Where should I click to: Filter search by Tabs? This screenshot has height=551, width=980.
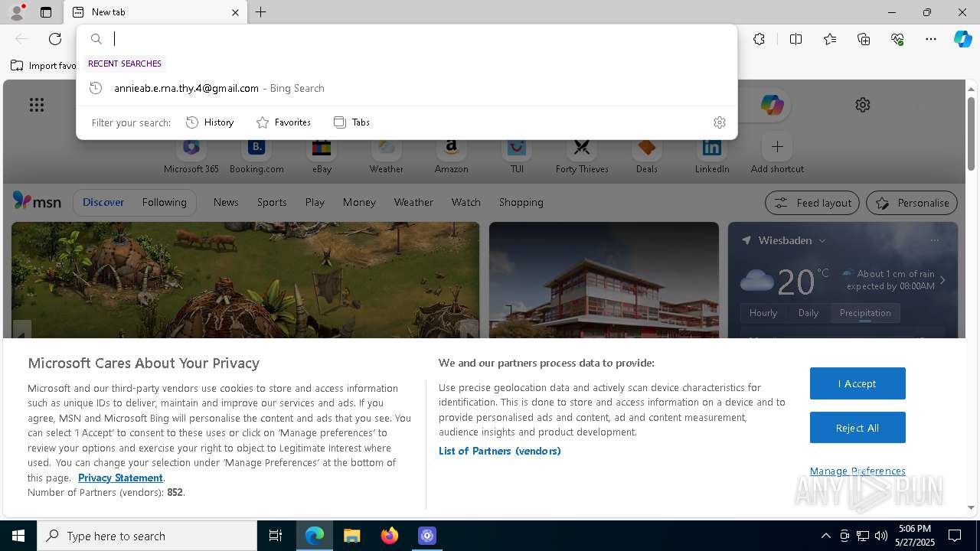click(x=351, y=122)
